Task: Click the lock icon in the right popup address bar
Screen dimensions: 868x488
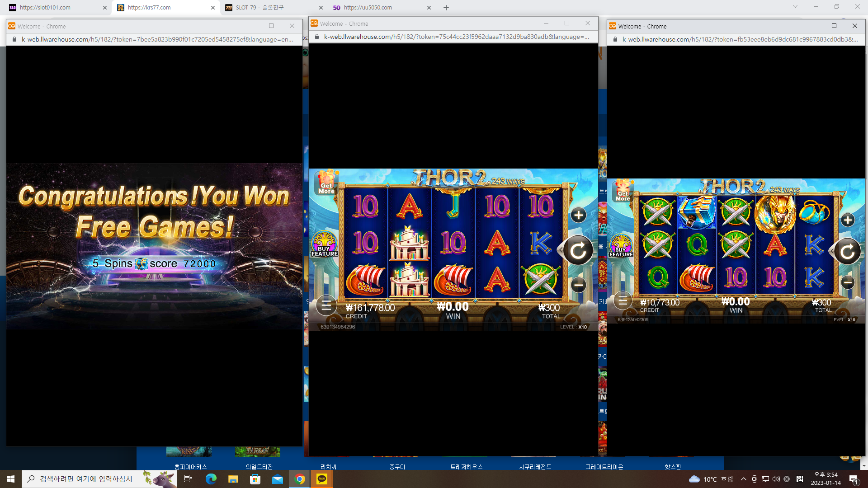Action: click(x=615, y=39)
